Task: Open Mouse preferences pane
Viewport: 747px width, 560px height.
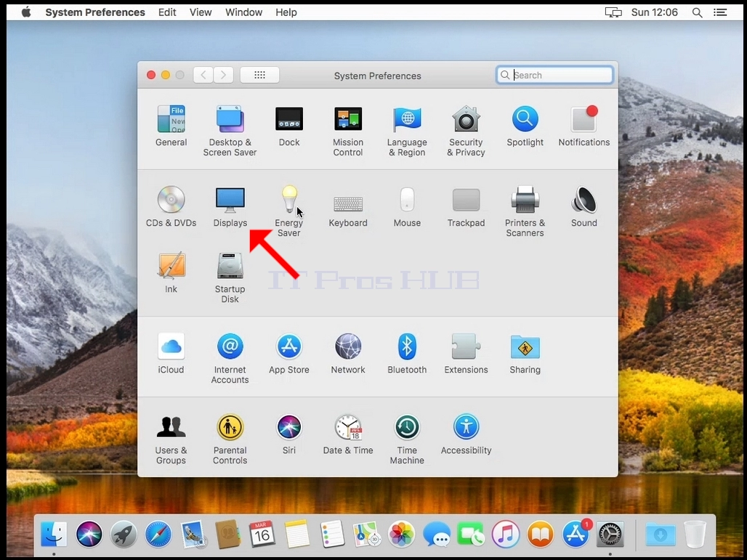Action: click(x=408, y=207)
